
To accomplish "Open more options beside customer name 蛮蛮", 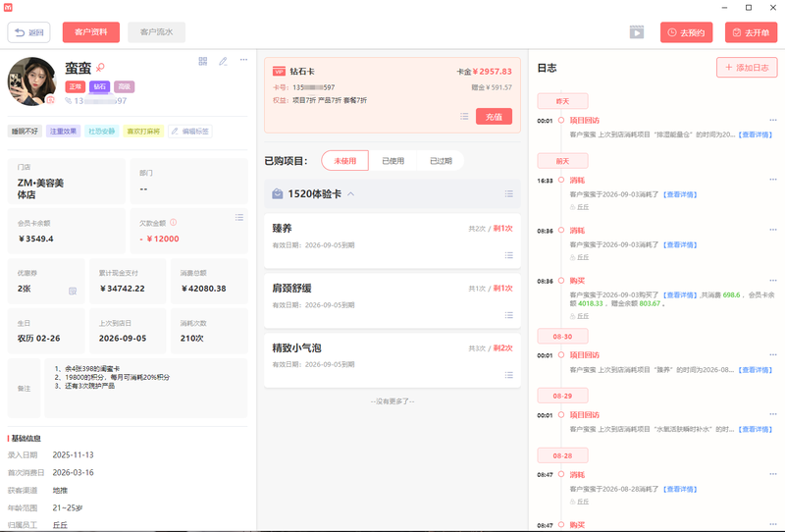I will (x=243, y=60).
